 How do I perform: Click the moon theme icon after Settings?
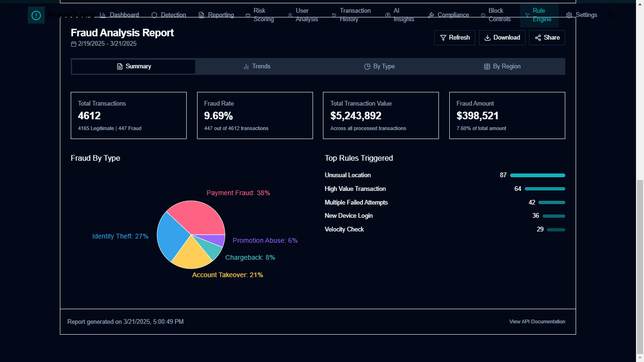611,15
